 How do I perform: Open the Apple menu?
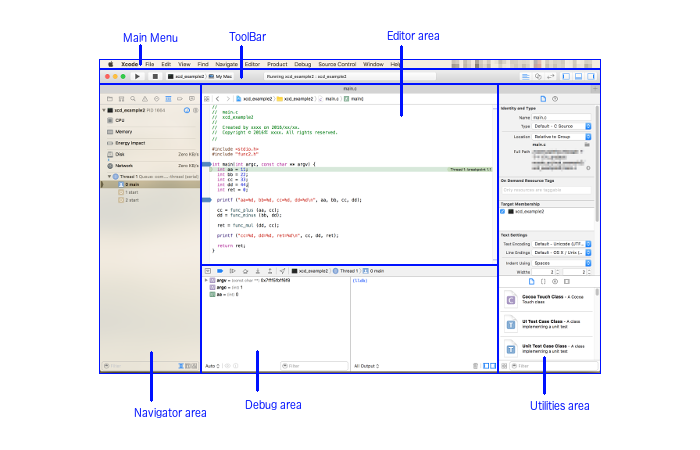(x=111, y=64)
